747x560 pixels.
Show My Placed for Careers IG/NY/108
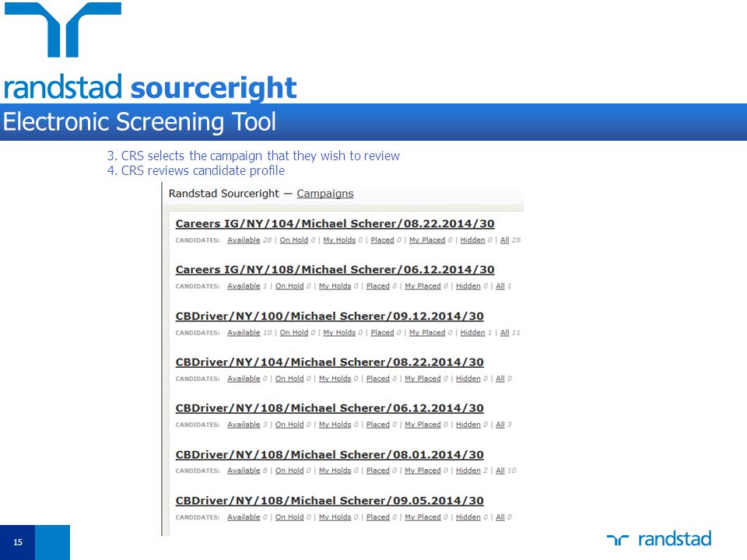(x=423, y=286)
